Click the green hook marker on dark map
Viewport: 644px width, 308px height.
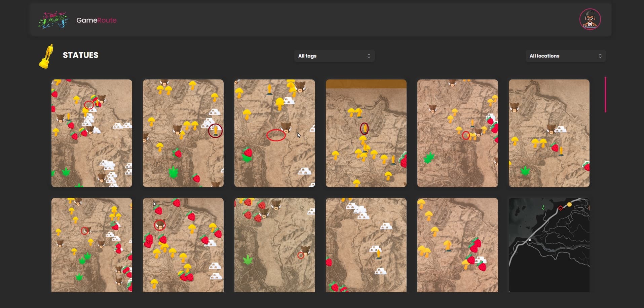(x=543, y=208)
